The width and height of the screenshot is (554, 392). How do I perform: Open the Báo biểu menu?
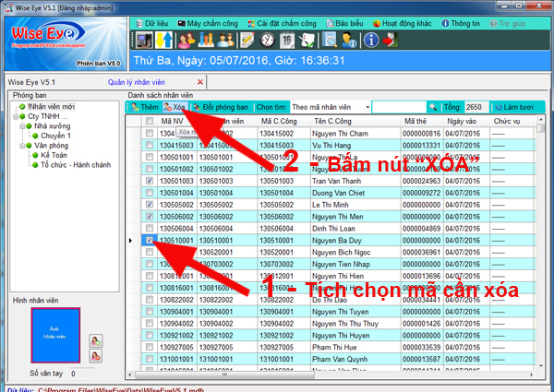pos(344,23)
